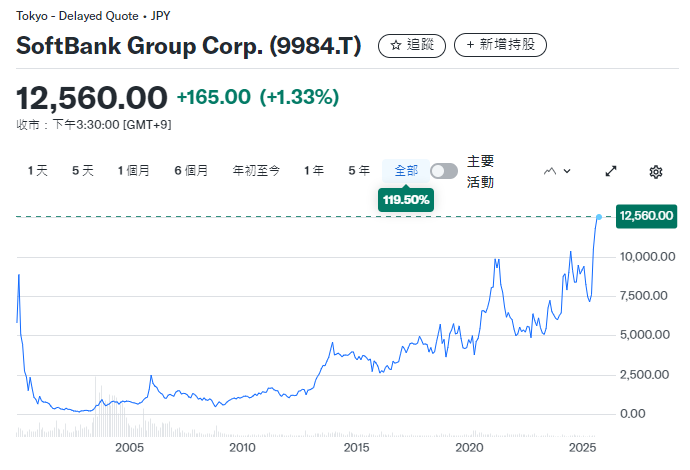Click the 2015 label on the time axis
The image size is (690, 470).
(x=357, y=447)
